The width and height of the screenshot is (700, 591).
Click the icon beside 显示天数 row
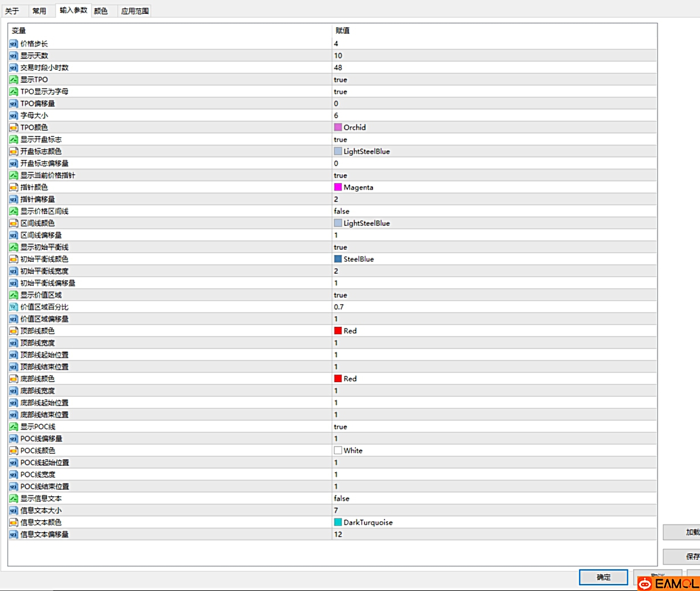tap(14, 56)
